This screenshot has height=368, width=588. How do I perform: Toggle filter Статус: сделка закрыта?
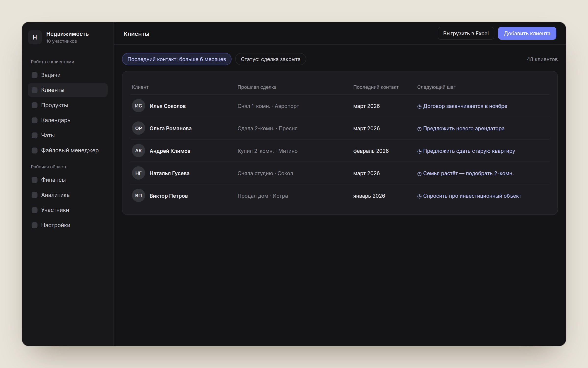point(270,59)
